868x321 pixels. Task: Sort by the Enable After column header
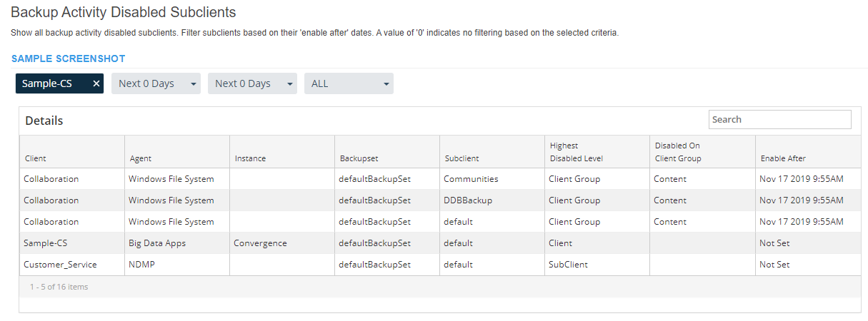point(783,158)
